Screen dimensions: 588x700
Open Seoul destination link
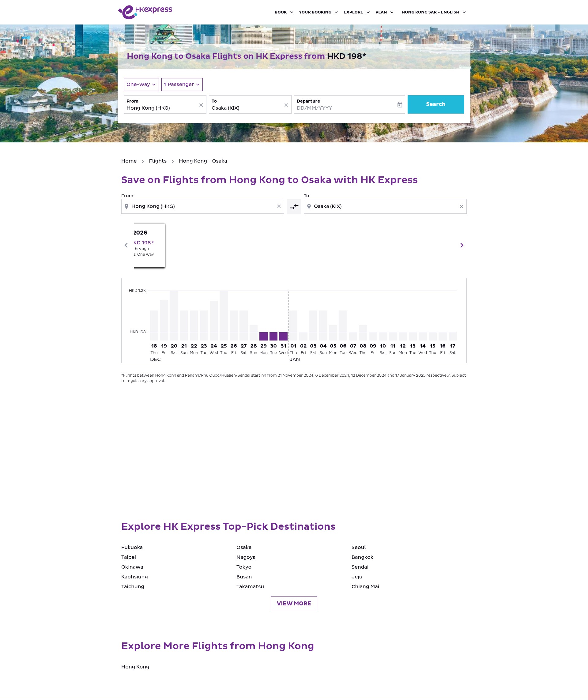pos(359,547)
